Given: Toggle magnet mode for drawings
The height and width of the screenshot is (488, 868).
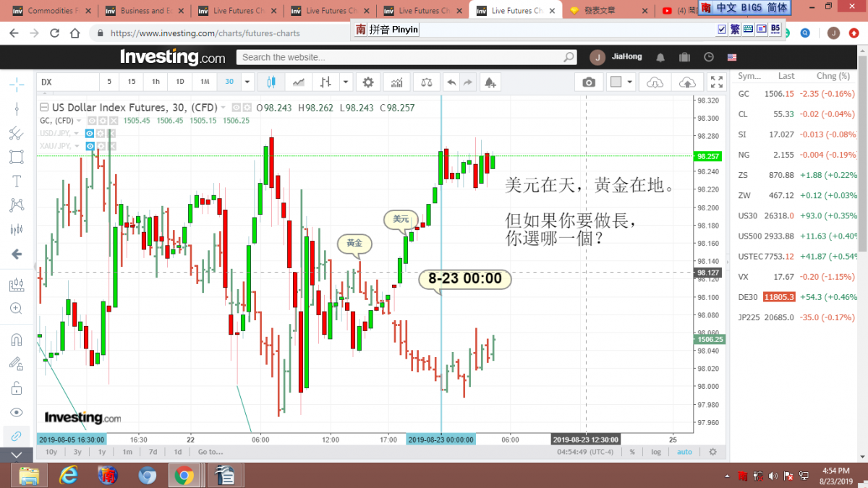Looking at the screenshot, I should pos(17,340).
